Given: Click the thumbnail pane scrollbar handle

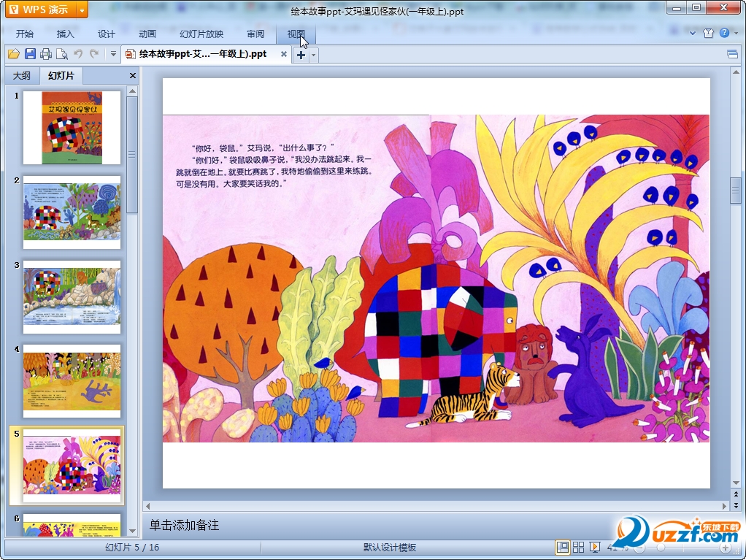Looking at the screenshot, I should click(x=133, y=155).
